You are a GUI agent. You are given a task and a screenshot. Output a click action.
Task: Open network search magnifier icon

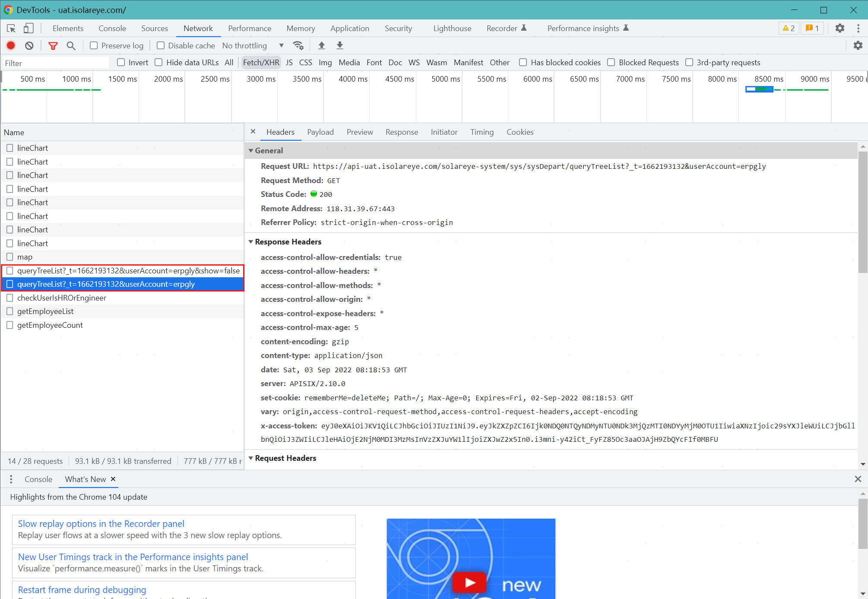[x=71, y=45]
